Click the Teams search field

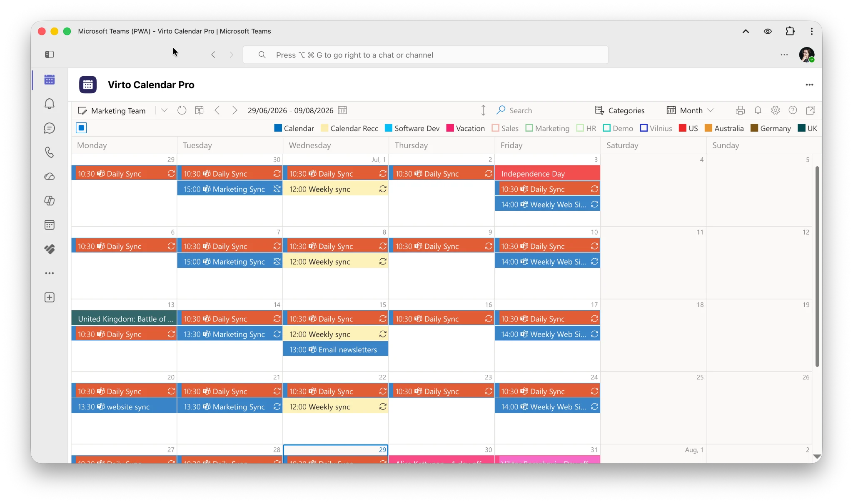[x=425, y=55]
